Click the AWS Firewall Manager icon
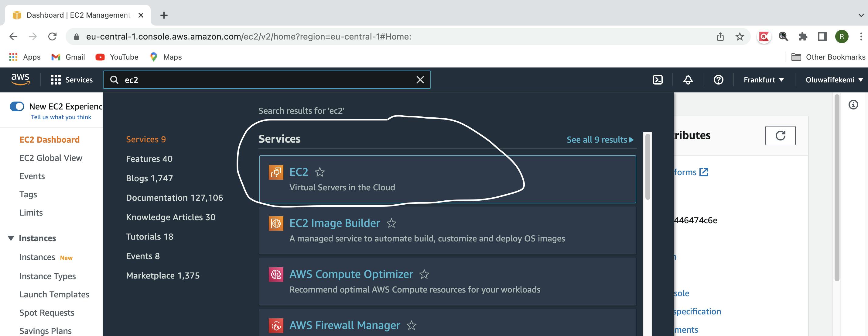The height and width of the screenshot is (336, 868). (x=276, y=324)
